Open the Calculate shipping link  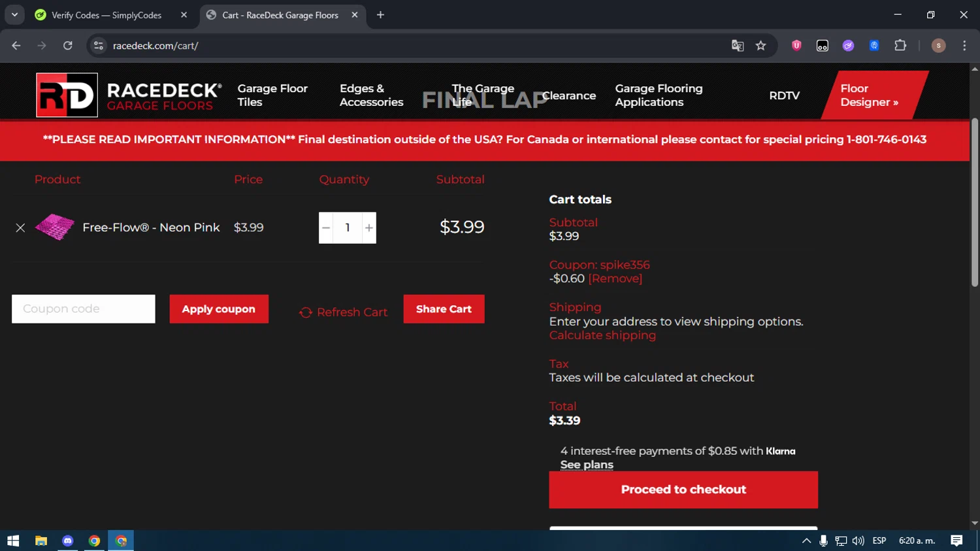point(602,335)
